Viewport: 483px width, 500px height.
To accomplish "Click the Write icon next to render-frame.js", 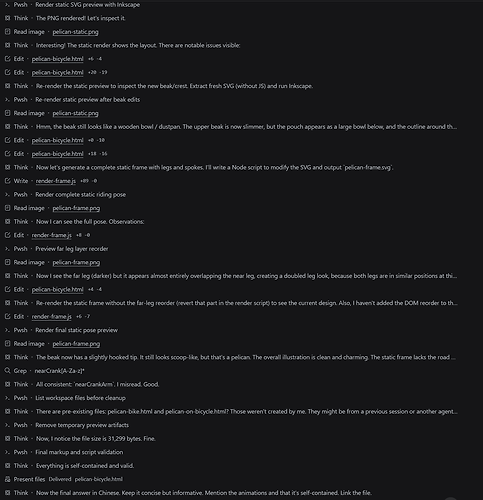I will [x=8, y=181].
